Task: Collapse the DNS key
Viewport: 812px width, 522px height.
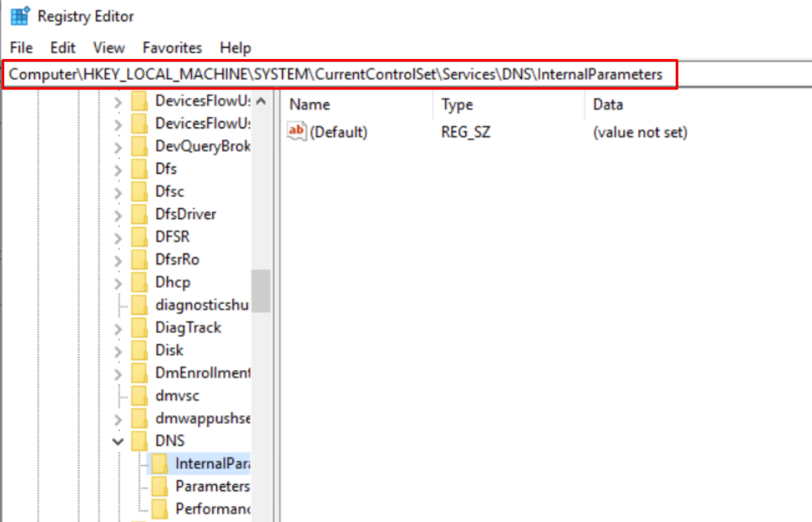Action: click(x=118, y=441)
